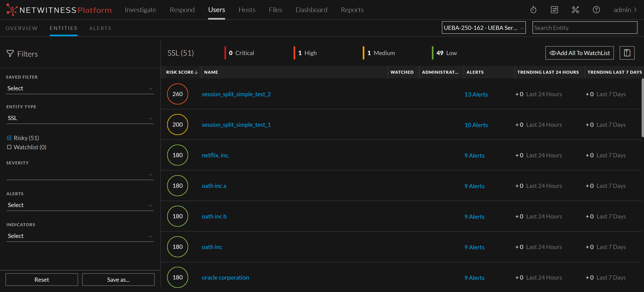Open the Investigate menu
The image size is (644, 292).
tap(140, 10)
